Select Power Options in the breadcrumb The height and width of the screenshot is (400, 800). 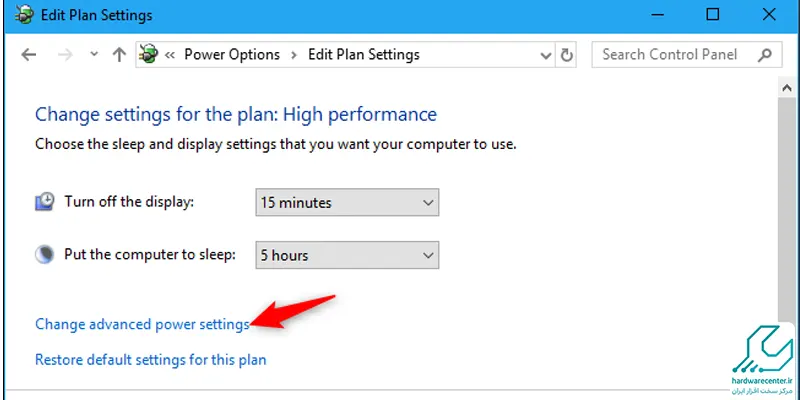[x=232, y=55]
